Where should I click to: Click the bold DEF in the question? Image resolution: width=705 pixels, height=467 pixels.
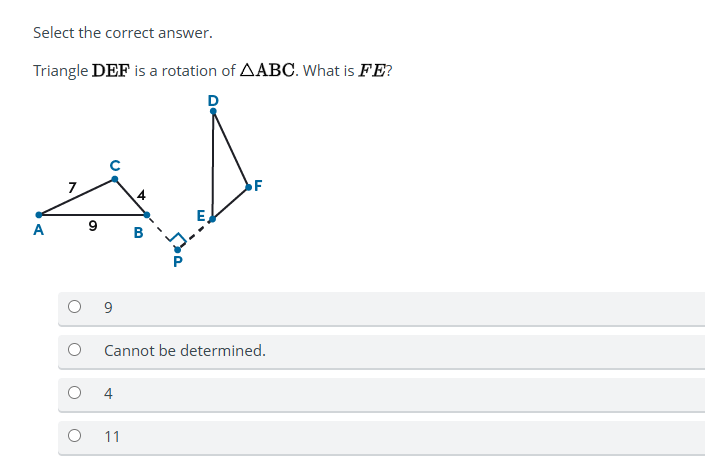click(x=111, y=71)
